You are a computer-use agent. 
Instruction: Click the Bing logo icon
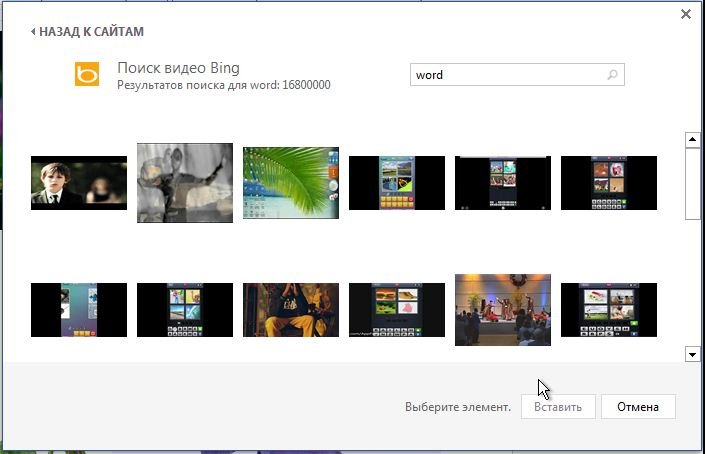(x=87, y=74)
